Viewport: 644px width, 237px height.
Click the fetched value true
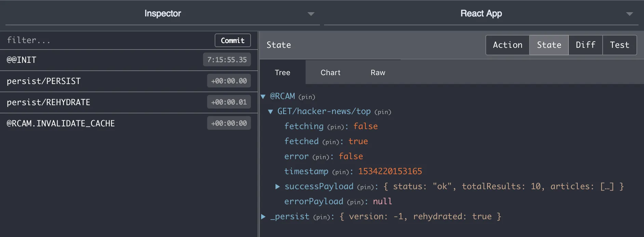[x=358, y=141]
